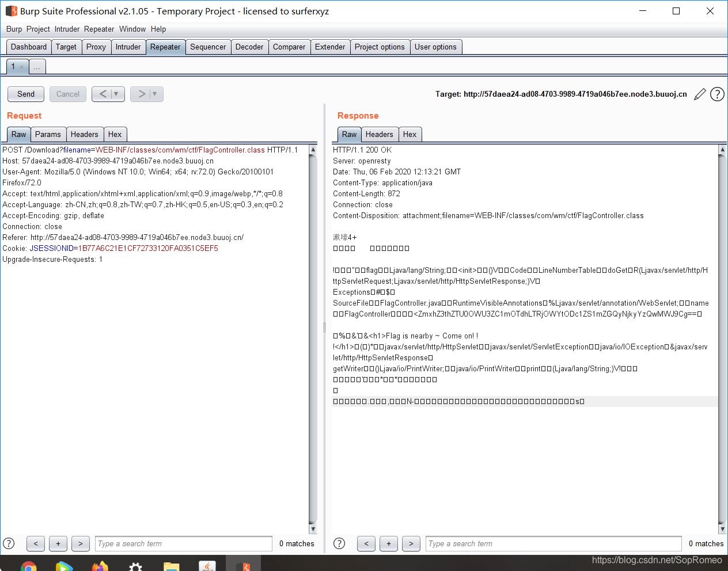Click plus search options button under Response
The width and height of the screenshot is (728, 571).
click(389, 543)
